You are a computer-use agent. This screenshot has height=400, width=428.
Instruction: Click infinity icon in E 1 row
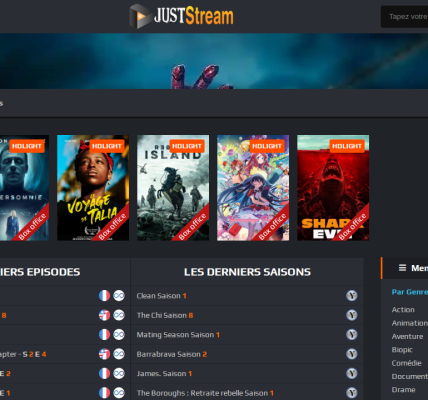tap(119, 393)
